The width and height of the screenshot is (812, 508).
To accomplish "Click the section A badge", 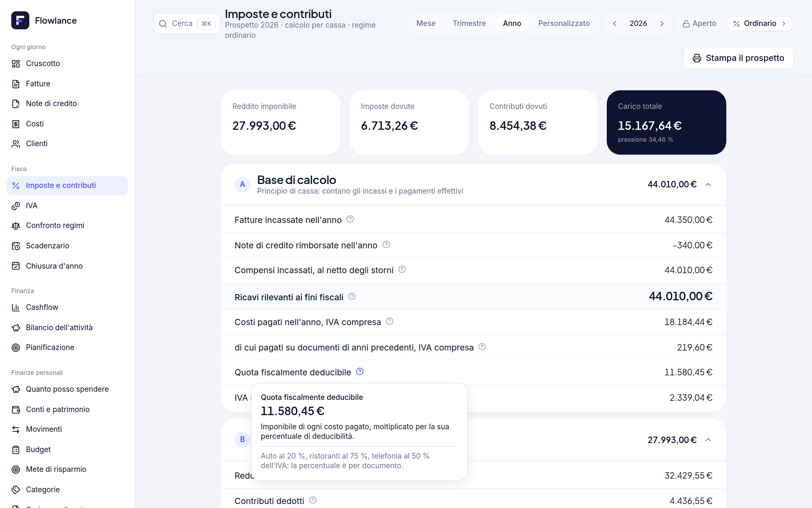I will point(242,185).
